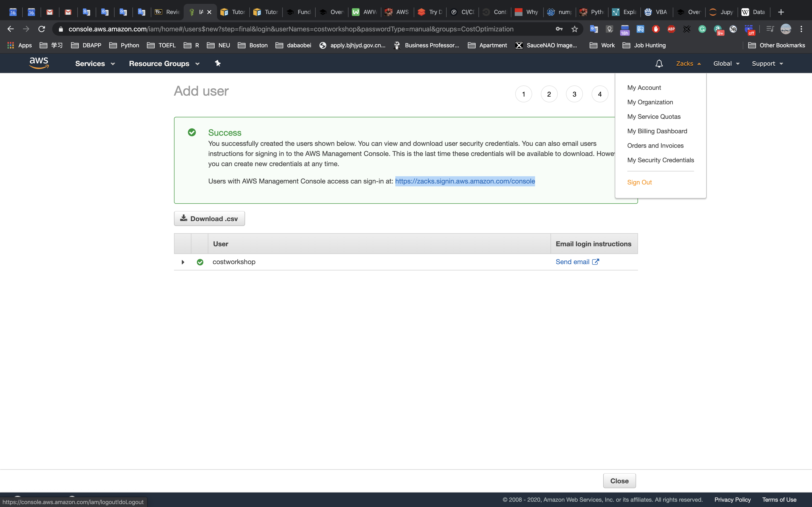Click the browser reload icon

pyautogui.click(x=42, y=29)
